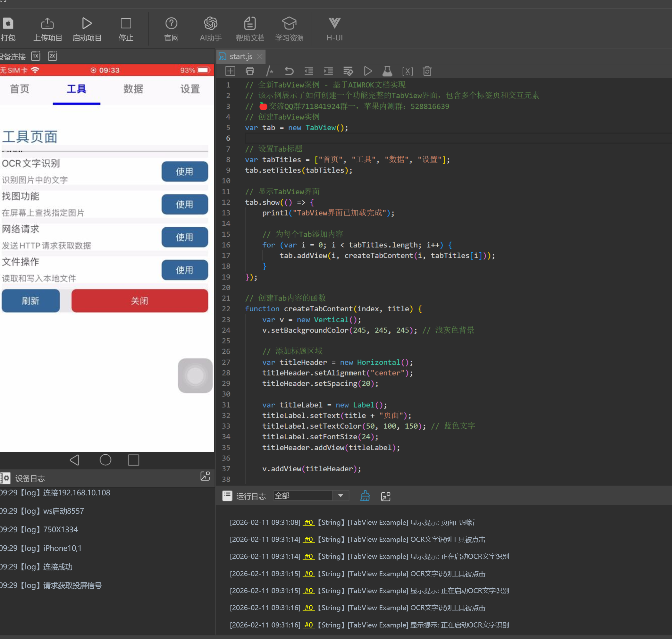Toggle the 1X device scale button
The height and width of the screenshot is (639, 672).
pos(36,56)
